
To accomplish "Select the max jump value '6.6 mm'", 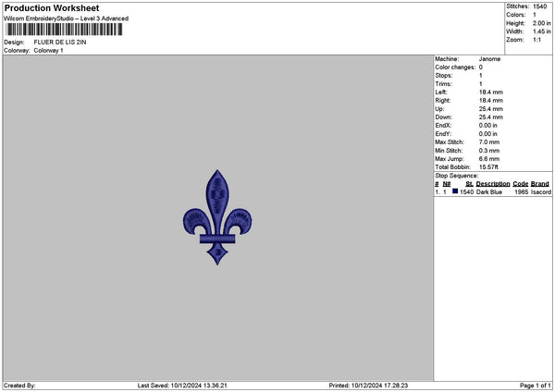I will click(x=489, y=159).
